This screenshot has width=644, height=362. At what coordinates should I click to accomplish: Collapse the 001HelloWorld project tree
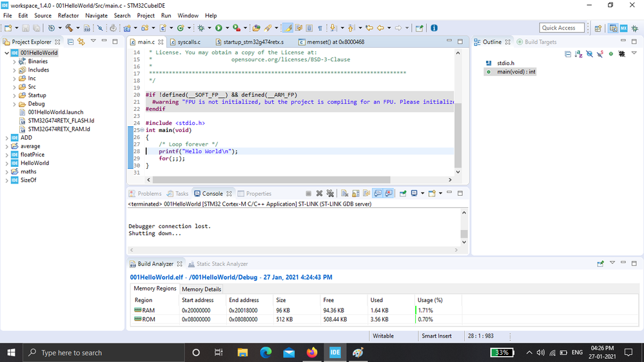(x=6, y=53)
